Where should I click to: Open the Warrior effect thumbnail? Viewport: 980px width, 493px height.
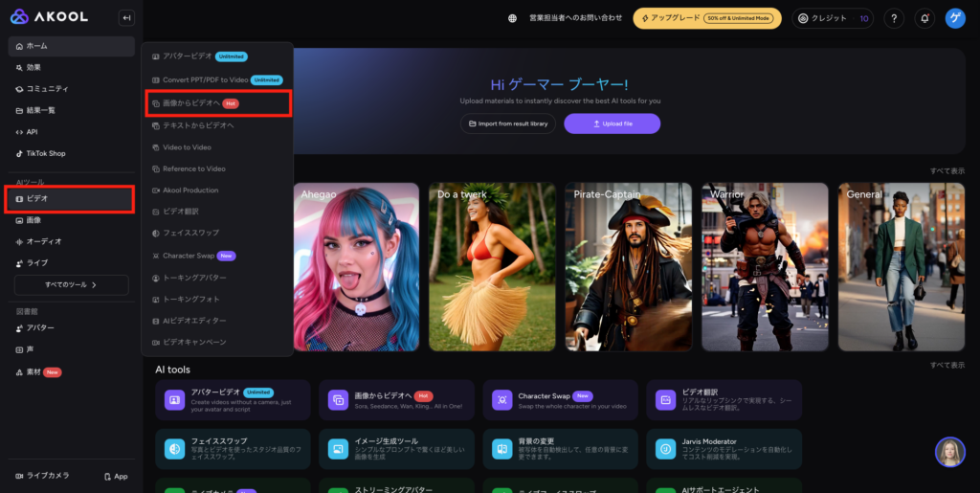click(765, 267)
